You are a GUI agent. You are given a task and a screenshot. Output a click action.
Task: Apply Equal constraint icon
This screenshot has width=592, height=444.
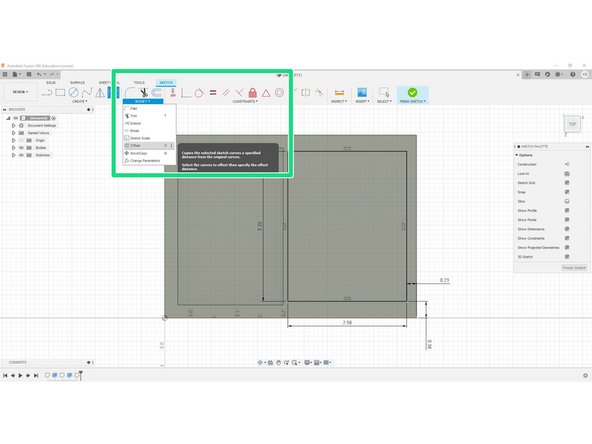click(x=213, y=92)
